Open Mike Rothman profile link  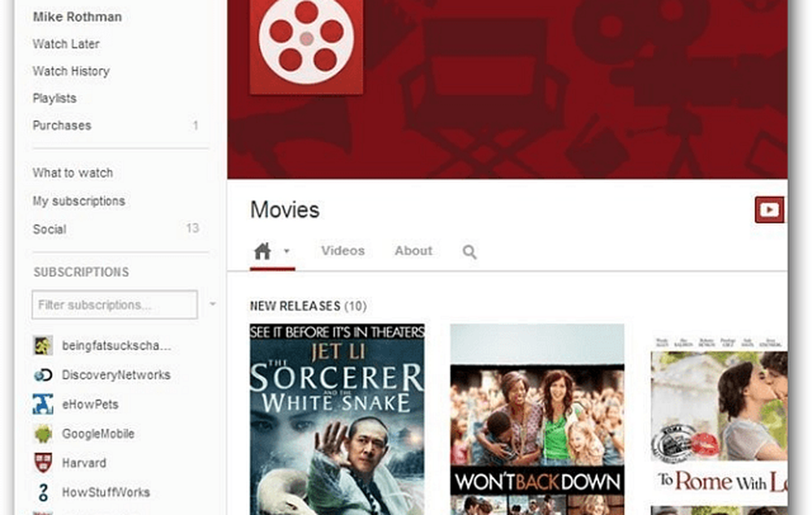tap(77, 16)
